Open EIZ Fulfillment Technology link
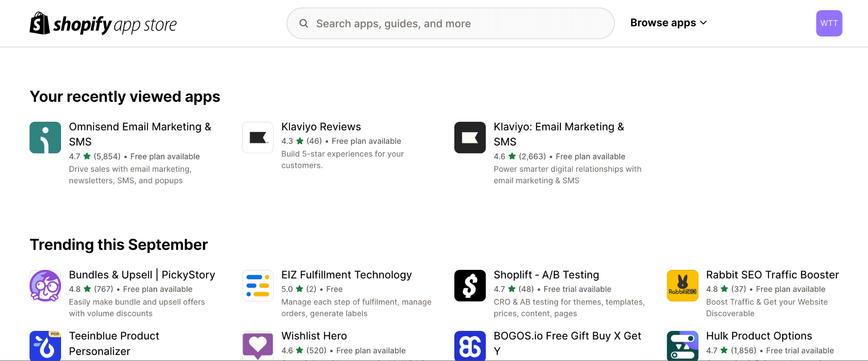868x361 pixels. 347,275
